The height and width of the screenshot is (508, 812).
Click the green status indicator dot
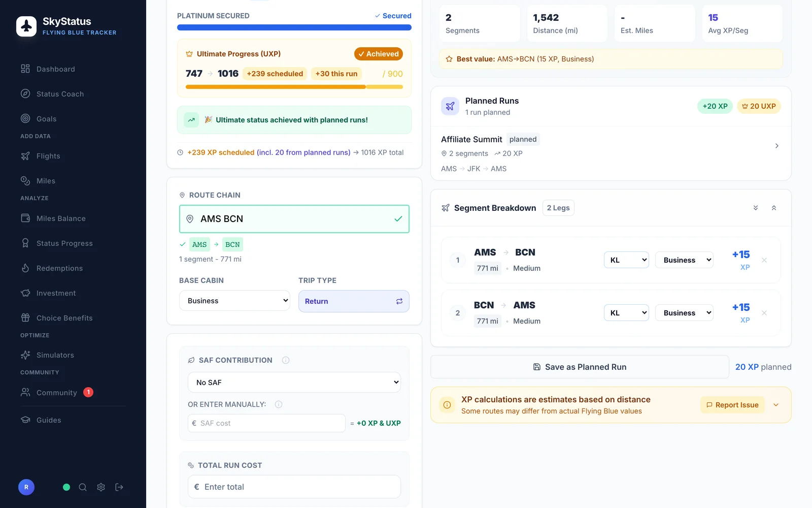point(66,487)
